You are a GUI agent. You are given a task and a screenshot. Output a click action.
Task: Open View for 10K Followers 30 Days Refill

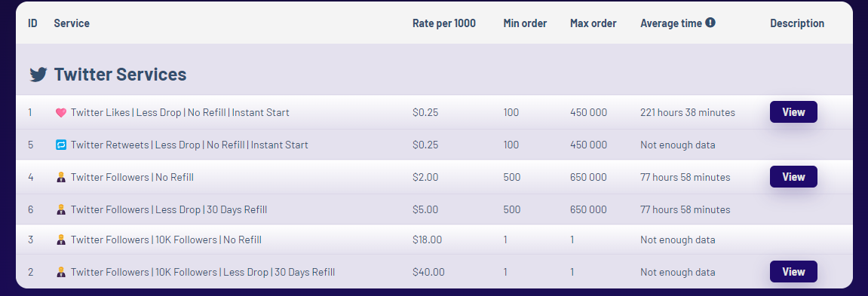tap(793, 272)
